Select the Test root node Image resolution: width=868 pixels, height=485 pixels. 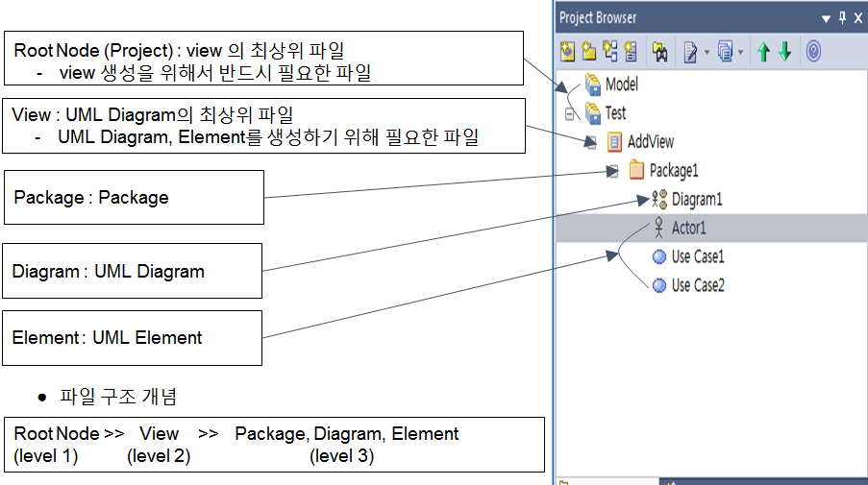point(615,112)
